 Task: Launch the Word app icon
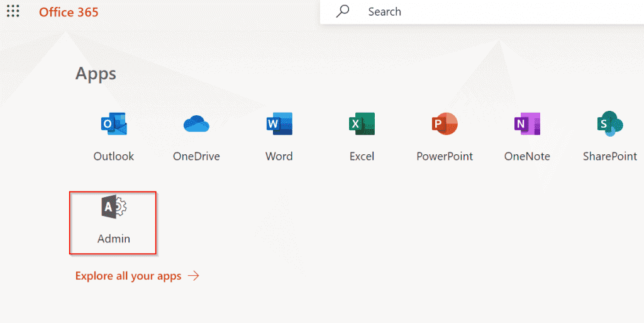point(279,123)
